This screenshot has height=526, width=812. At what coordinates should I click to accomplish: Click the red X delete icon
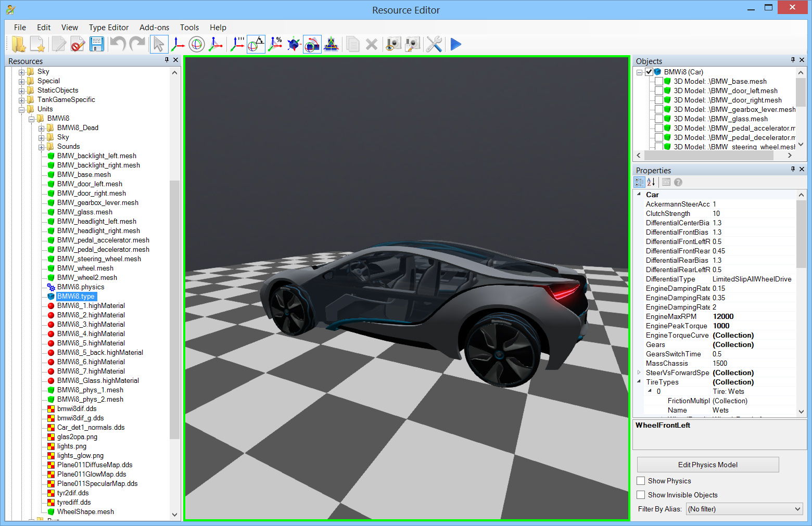tap(371, 44)
